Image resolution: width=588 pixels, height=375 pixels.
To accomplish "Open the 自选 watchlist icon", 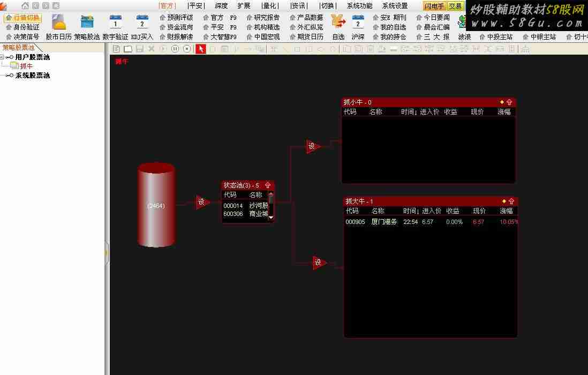I will pyautogui.click(x=338, y=22).
